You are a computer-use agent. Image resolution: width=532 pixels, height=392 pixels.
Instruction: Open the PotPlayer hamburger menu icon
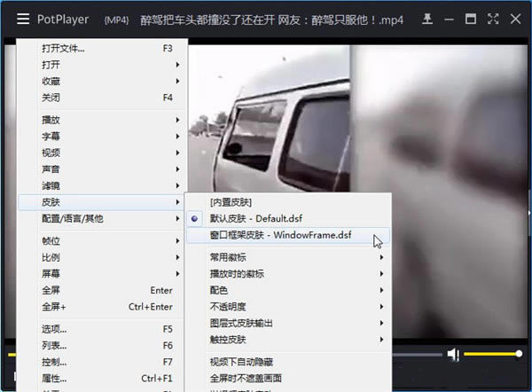(x=23, y=19)
